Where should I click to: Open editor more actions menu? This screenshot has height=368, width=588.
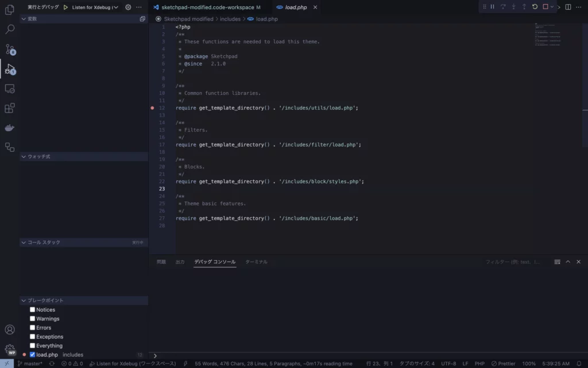(x=579, y=7)
